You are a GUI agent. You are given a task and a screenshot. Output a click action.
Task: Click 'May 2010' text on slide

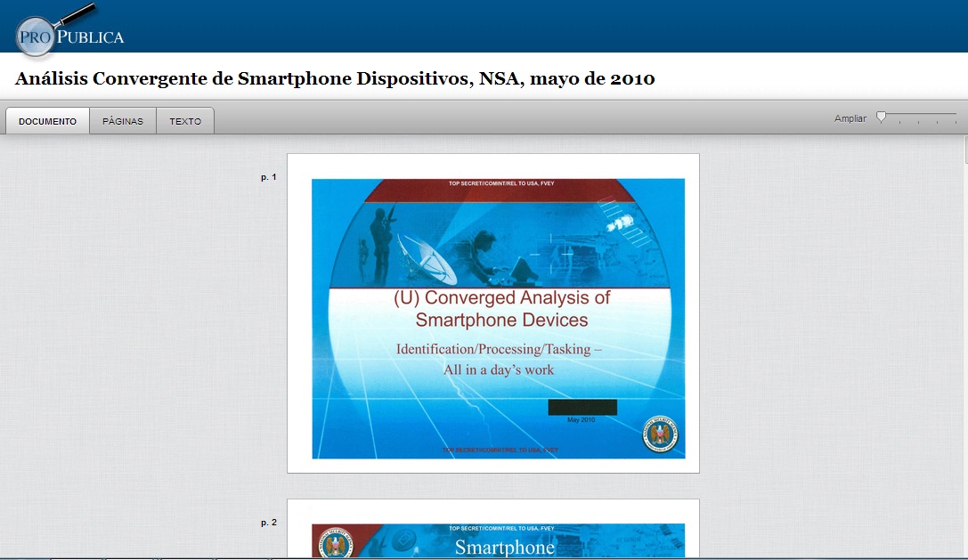pos(581,420)
